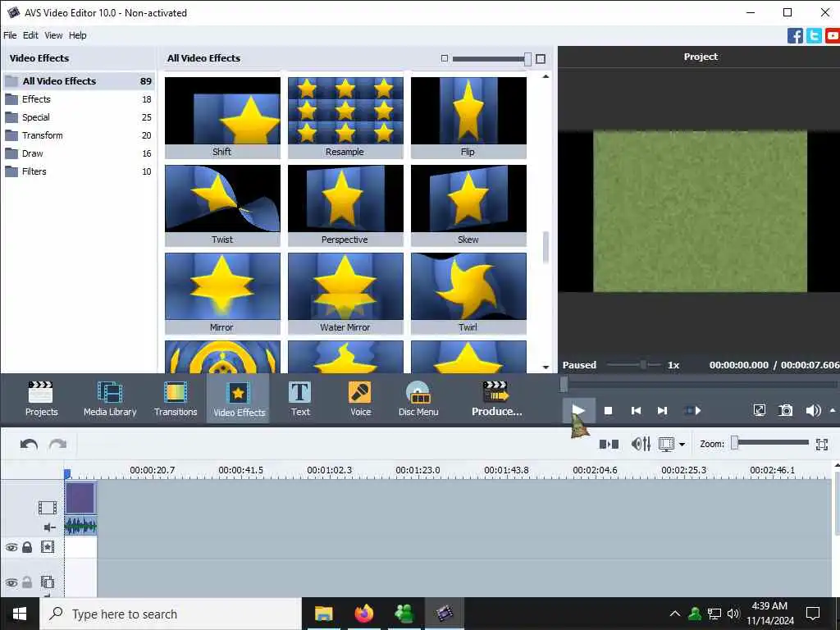Select the Resample effect thumbnail
The width and height of the screenshot is (840, 630).
point(345,117)
